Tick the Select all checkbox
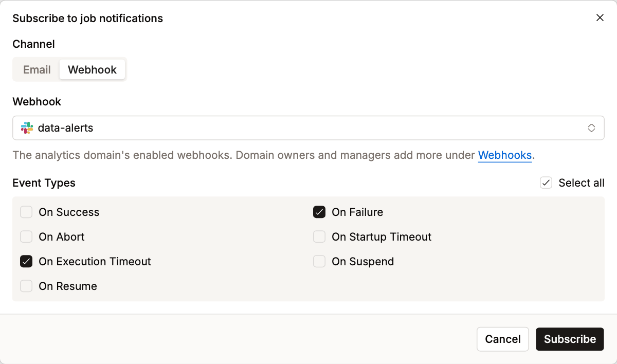617x364 pixels. pos(546,183)
